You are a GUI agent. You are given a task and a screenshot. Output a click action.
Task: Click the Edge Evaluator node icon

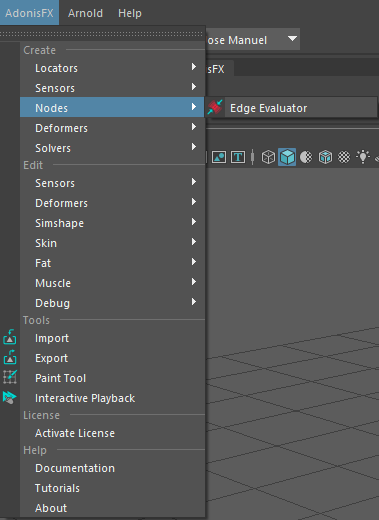215,107
